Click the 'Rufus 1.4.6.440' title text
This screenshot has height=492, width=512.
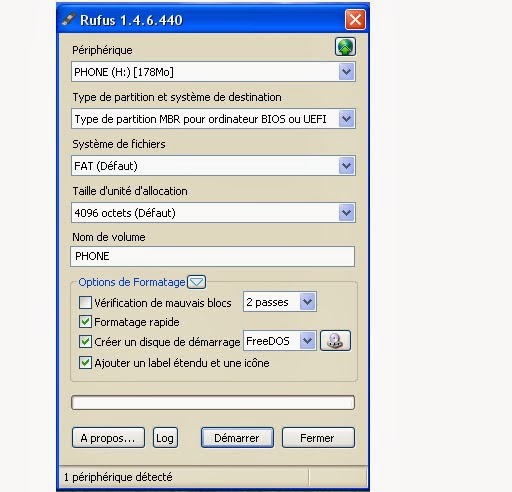tap(131, 20)
